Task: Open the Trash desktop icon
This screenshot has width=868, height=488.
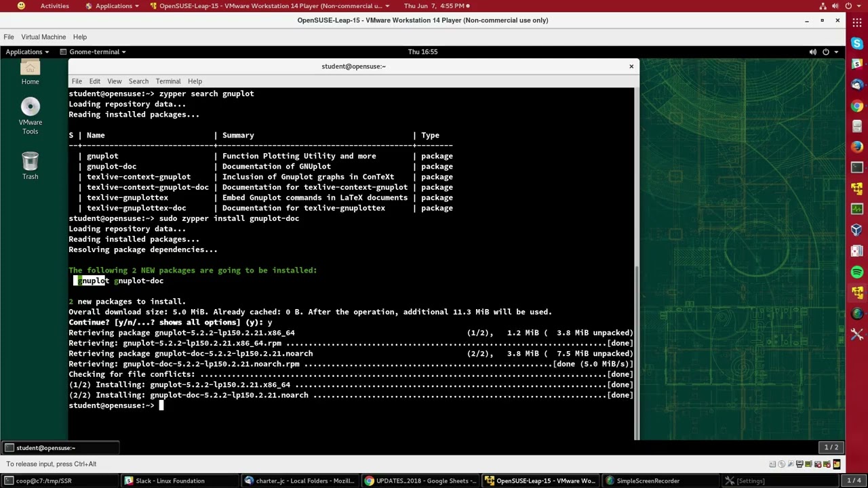Action: pos(30,166)
